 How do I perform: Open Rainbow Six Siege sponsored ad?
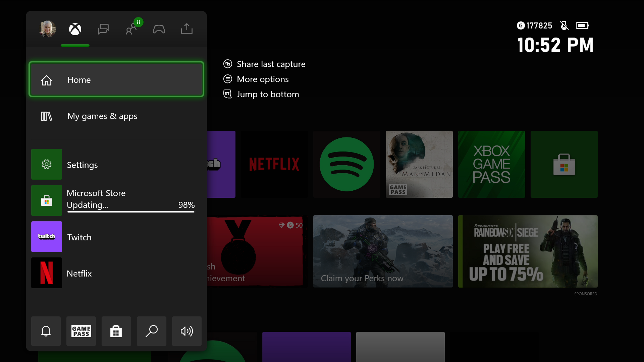tap(528, 251)
